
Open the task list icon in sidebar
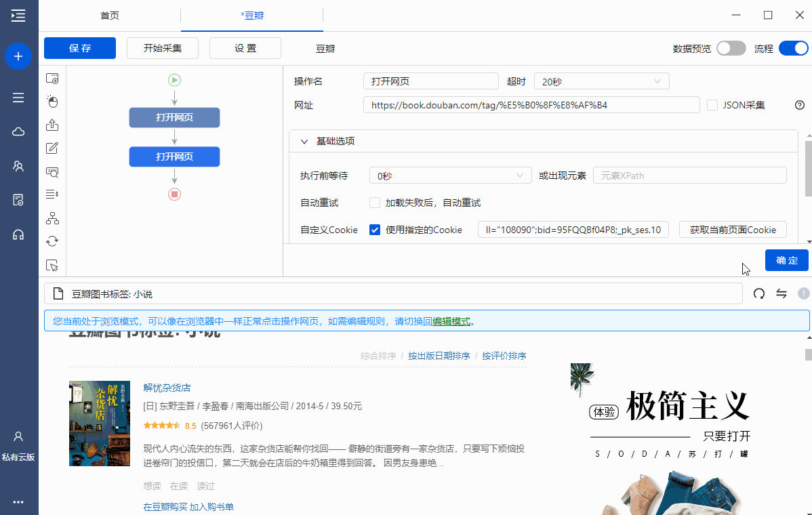click(18, 98)
